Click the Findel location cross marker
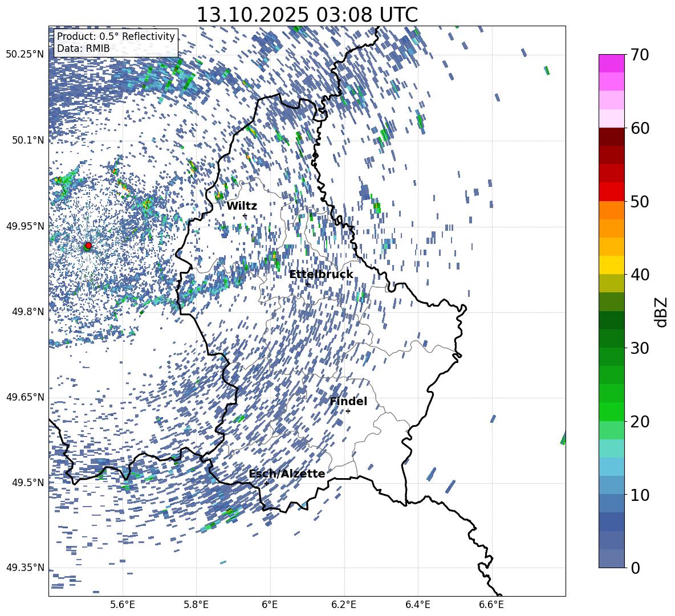Viewport: 675px width, 616px height. [348, 411]
